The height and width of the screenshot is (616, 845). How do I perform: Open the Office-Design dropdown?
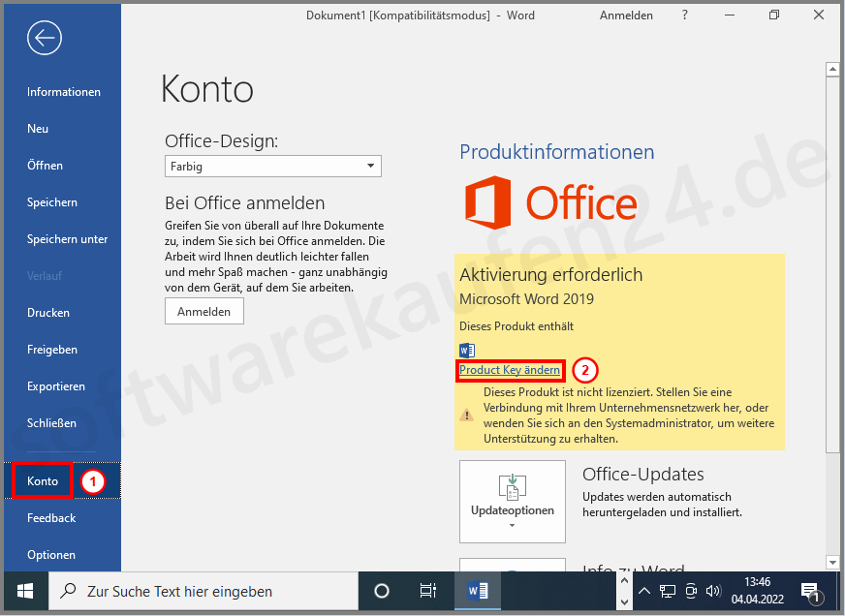pos(272,166)
